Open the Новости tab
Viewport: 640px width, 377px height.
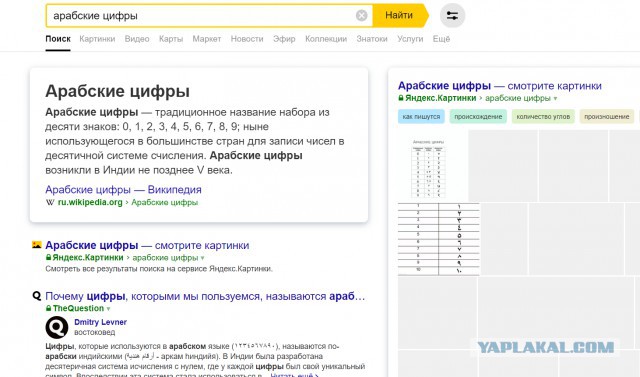click(x=247, y=39)
